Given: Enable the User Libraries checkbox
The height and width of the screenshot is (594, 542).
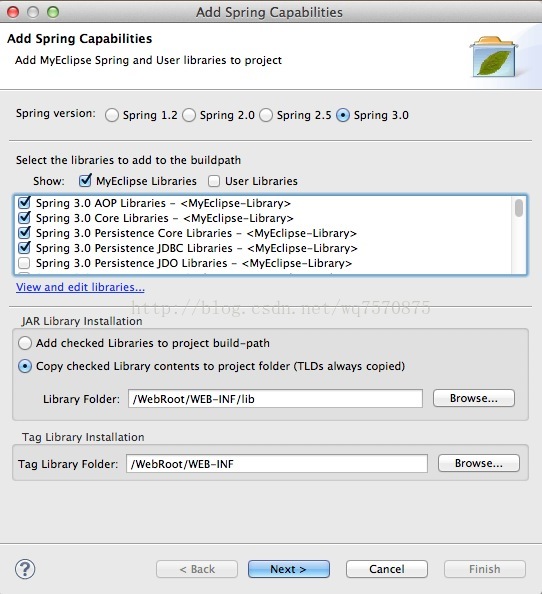Looking at the screenshot, I should (x=214, y=181).
